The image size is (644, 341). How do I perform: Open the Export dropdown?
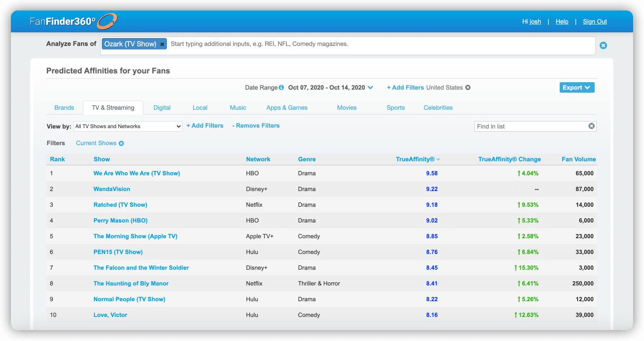[577, 87]
